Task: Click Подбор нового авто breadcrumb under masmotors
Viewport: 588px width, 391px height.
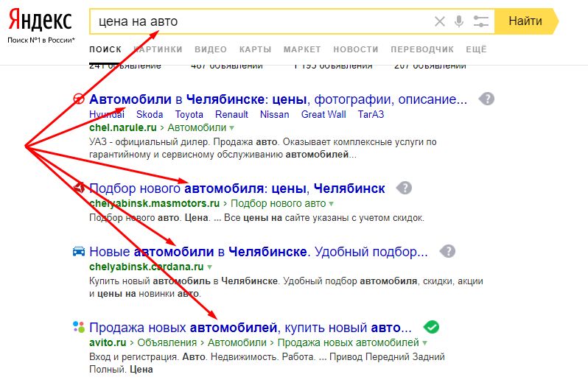Action: [x=279, y=203]
